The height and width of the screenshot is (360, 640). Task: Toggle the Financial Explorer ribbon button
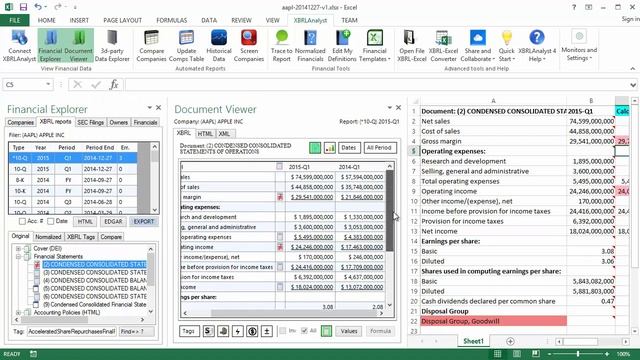point(50,46)
